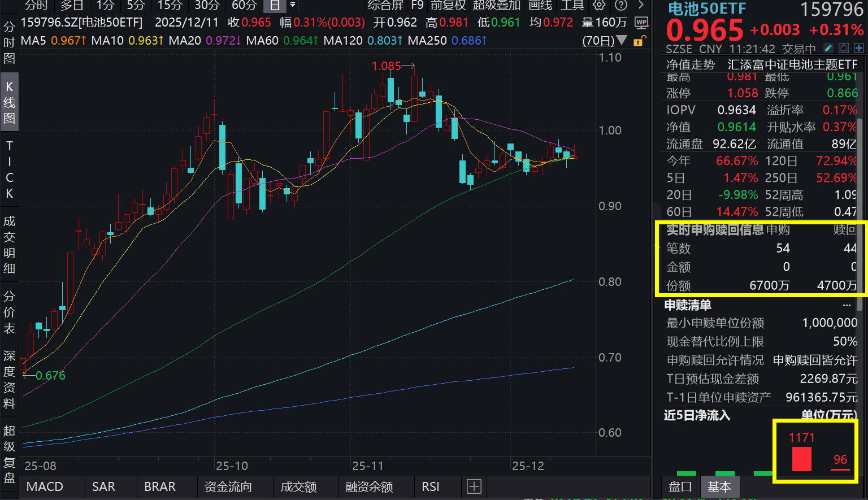
Task: Add an indicator via the grid icon beside RSI
Action: pyautogui.click(x=474, y=486)
